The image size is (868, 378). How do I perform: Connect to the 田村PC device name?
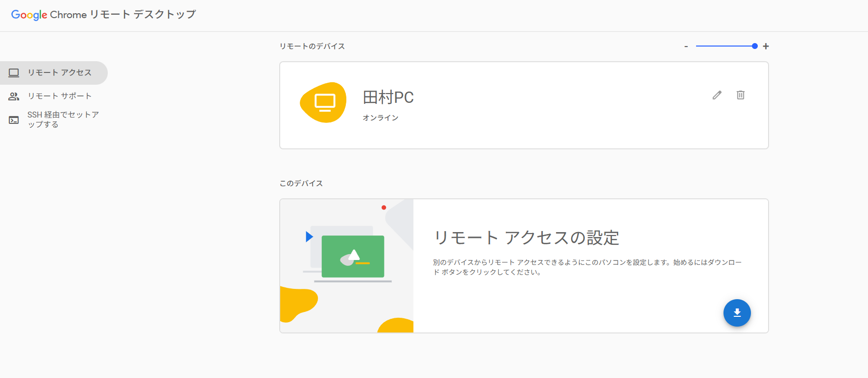[x=388, y=97]
